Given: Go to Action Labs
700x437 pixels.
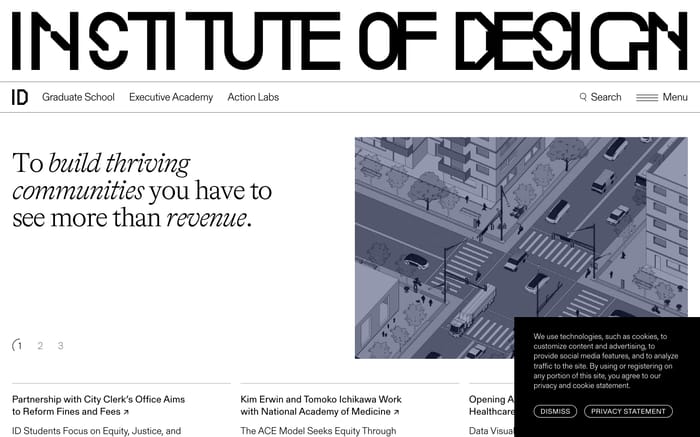Looking at the screenshot, I should coord(253,97).
